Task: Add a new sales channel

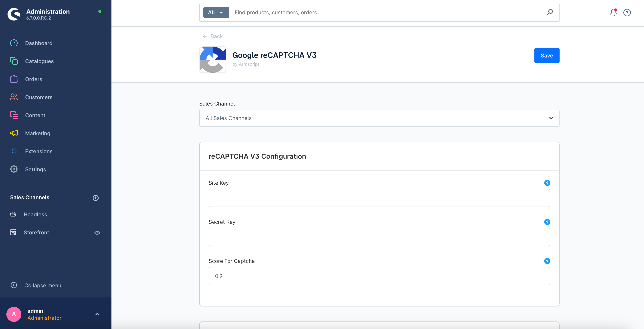Action: [x=96, y=198]
